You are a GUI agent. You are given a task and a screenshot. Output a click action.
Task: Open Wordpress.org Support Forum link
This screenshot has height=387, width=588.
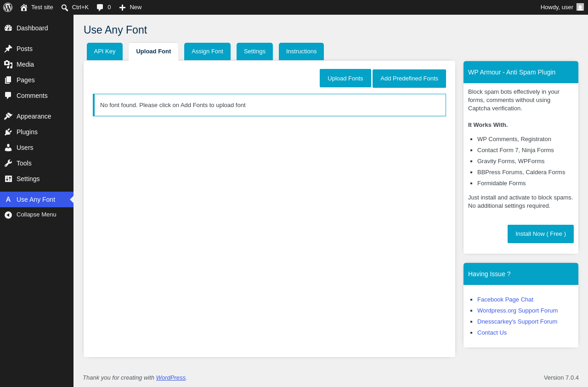coord(517,311)
